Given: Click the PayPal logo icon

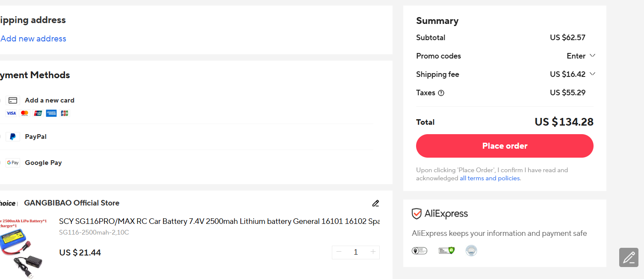Looking at the screenshot, I should coord(13,137).
